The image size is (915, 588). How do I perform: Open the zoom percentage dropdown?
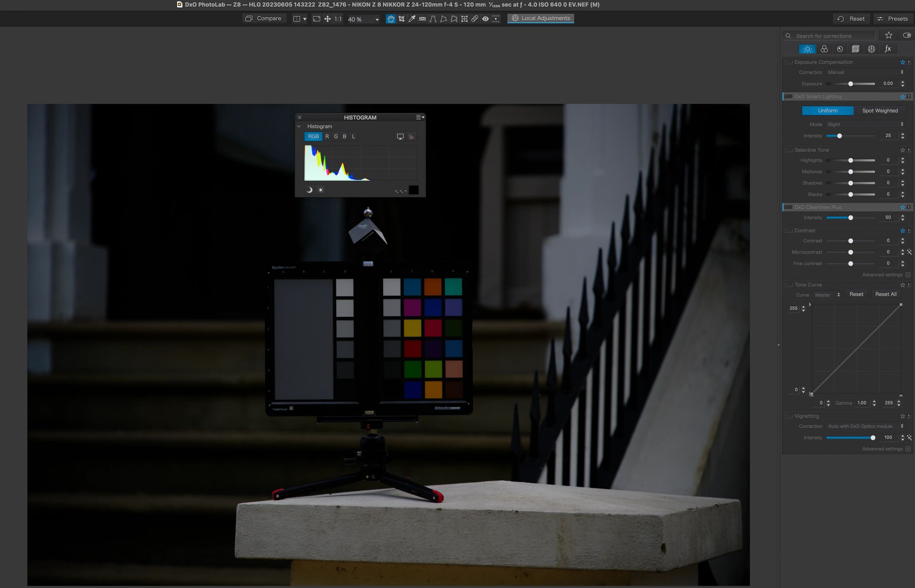(377, 19)
